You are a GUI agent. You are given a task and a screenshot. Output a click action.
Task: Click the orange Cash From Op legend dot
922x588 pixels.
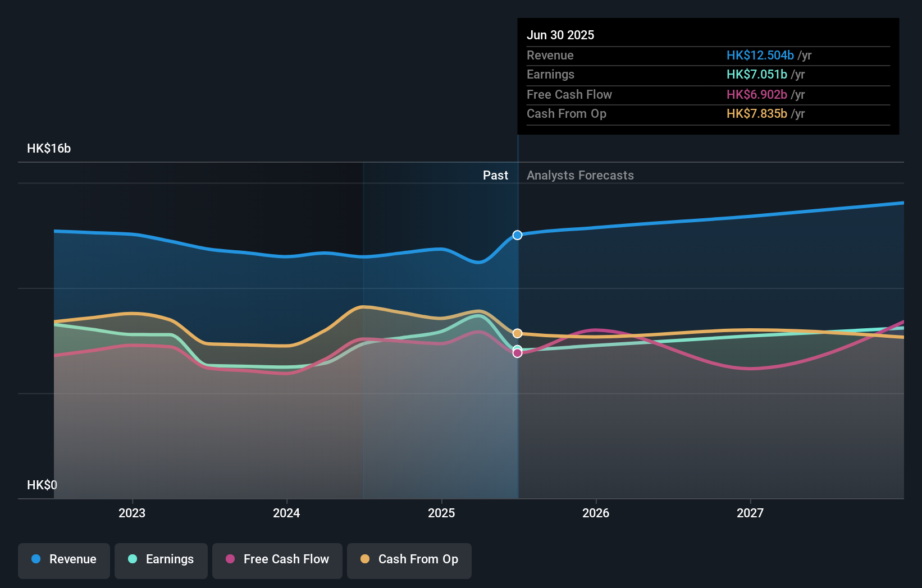tap(366, 559)
